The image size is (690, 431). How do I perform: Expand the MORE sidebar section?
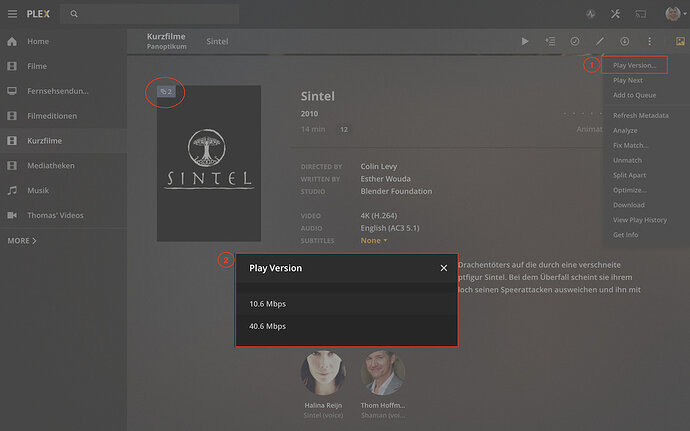[x=22, y=241]
